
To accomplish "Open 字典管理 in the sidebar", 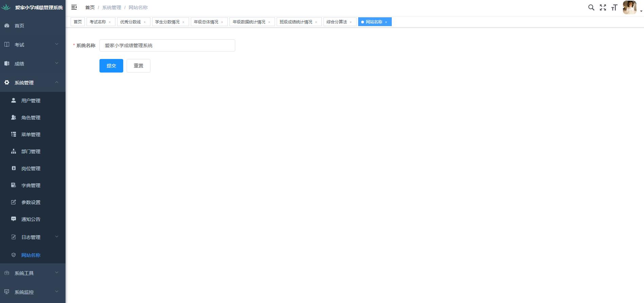I will [31, 185].
